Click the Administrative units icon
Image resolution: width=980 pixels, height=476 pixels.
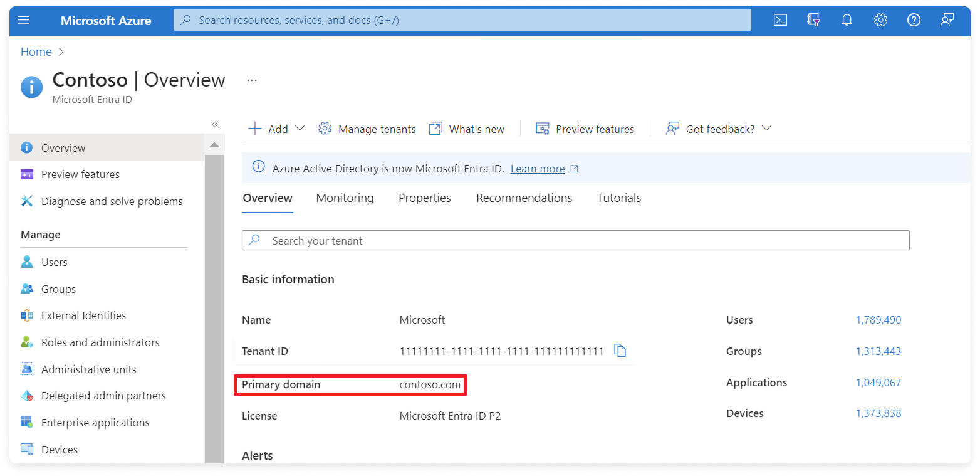[x=27, y=369]
